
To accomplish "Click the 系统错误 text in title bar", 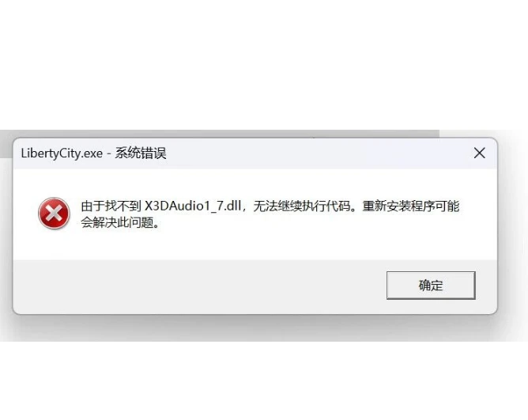I will (x=141, y=153).
